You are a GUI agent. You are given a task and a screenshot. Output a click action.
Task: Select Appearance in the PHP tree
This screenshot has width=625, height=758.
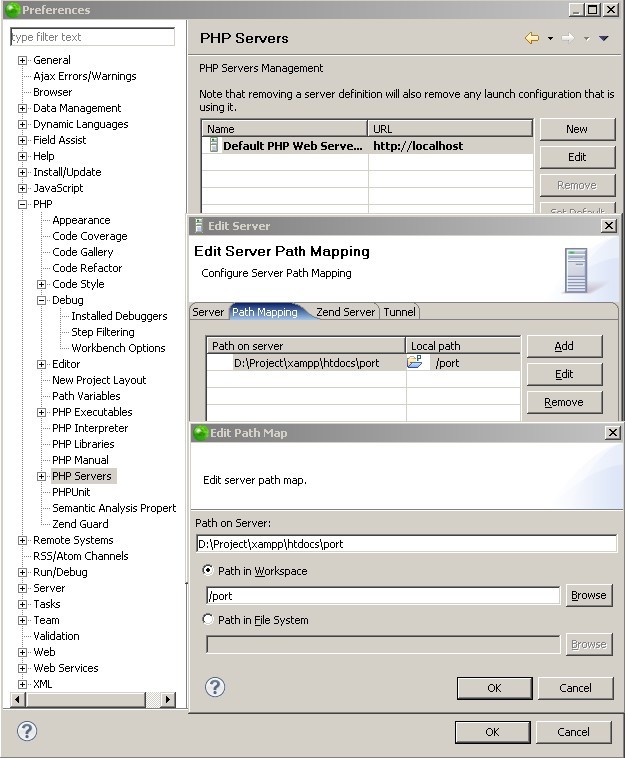click(x=81, y=220)
